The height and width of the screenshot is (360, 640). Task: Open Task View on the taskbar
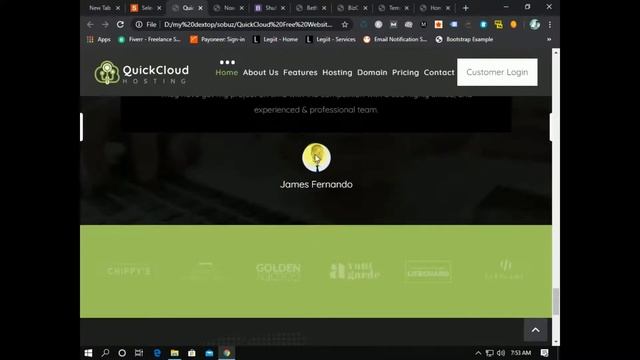[x=139, y=353]
